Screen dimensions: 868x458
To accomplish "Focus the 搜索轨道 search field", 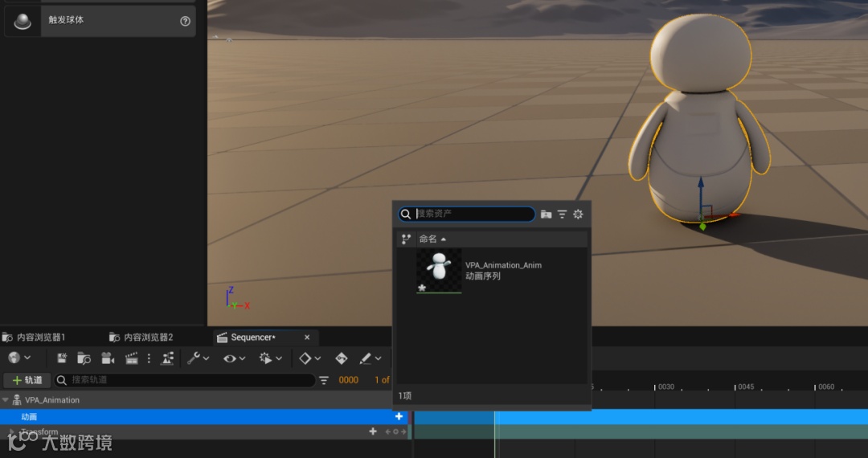I will pyautogui.click(x=186, y=380).
